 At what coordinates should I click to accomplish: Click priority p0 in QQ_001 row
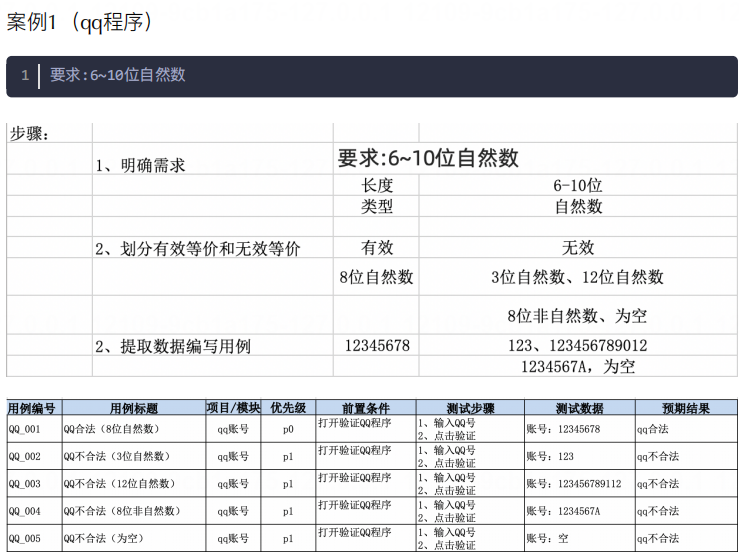click(x=288, y=429)
